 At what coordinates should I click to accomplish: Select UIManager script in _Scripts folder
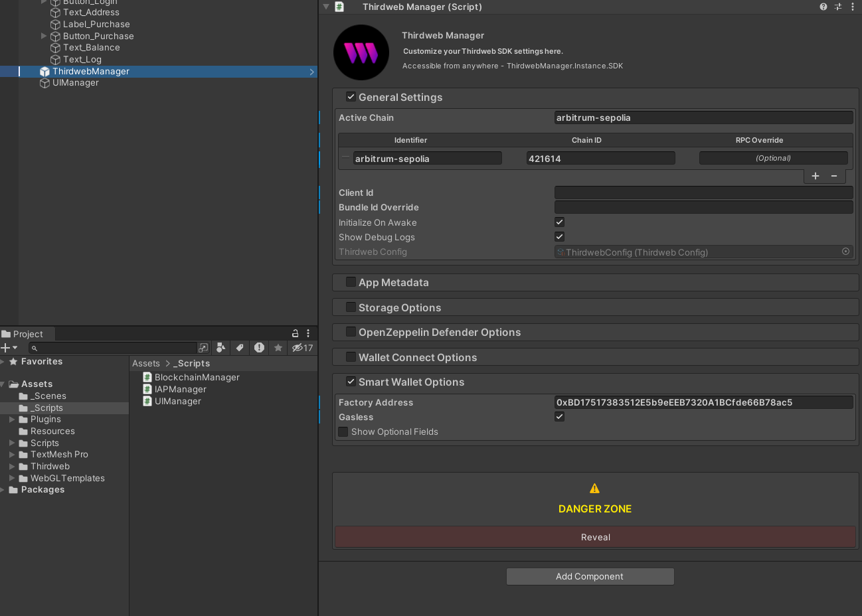tap(172, 401)
